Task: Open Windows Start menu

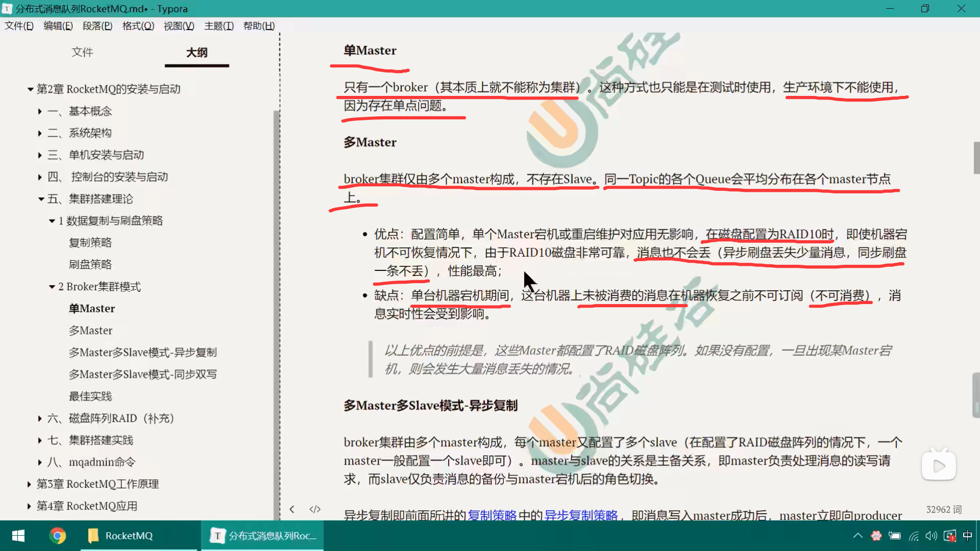Action: point(18,536)
